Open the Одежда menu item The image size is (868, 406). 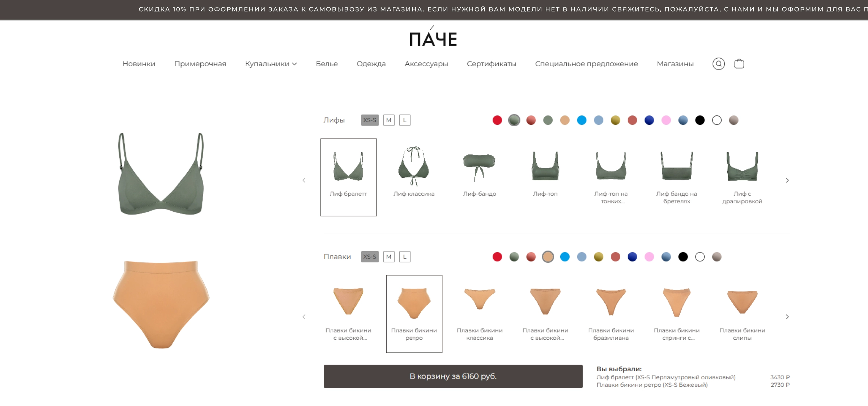click(x=371, y=64)
